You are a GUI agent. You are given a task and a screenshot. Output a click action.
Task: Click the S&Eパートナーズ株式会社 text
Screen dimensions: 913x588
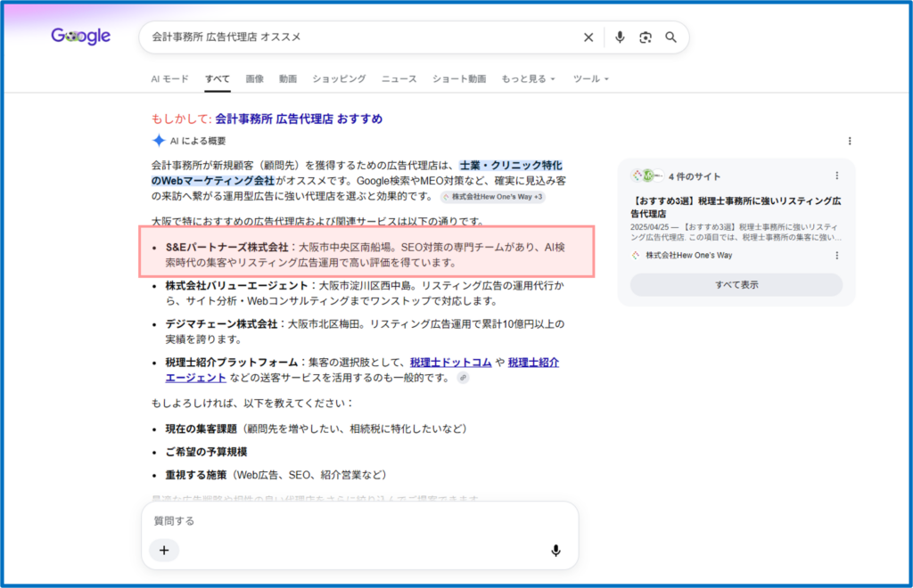227,247
